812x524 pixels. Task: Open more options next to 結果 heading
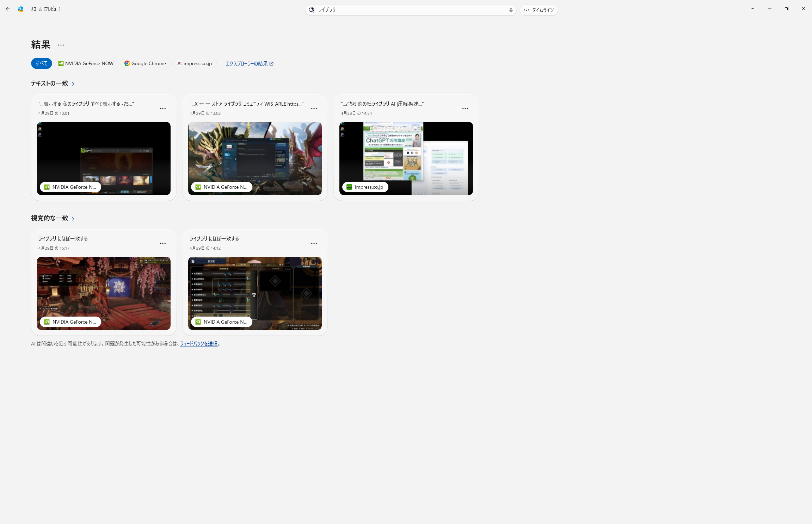(x=61, y=45)
